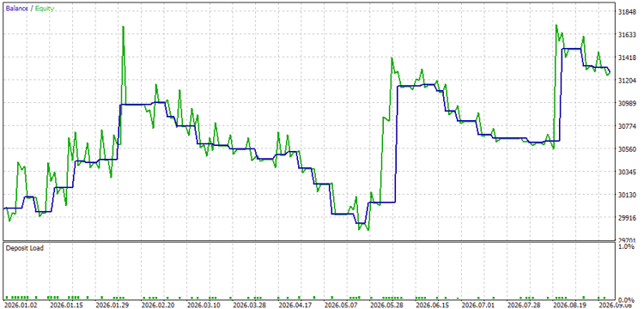
Task: Click the Equity legend label
Action: (45, 9)
